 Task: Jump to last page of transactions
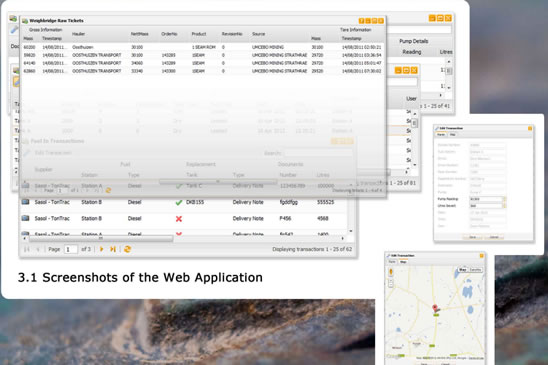(x=113, y=249)
